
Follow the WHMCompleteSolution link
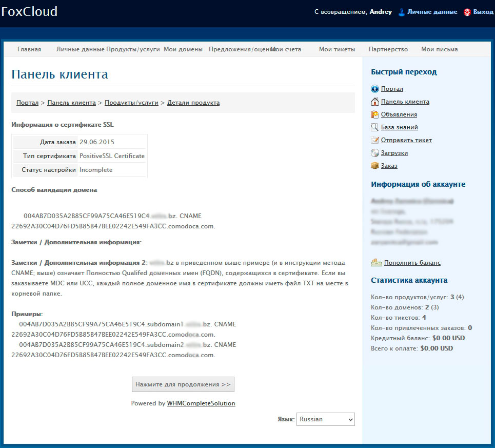(201, 403)
